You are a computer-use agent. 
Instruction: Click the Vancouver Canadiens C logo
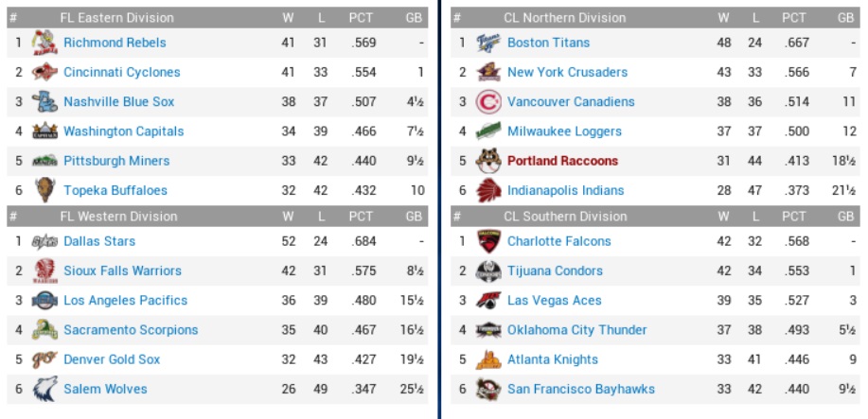pos(487,101)
